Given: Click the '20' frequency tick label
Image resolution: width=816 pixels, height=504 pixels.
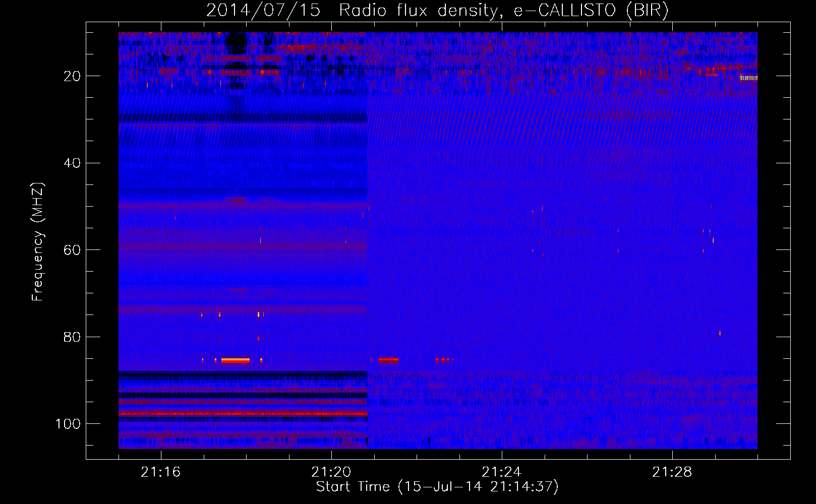Looking at the screenshot, I should (73, 76).
